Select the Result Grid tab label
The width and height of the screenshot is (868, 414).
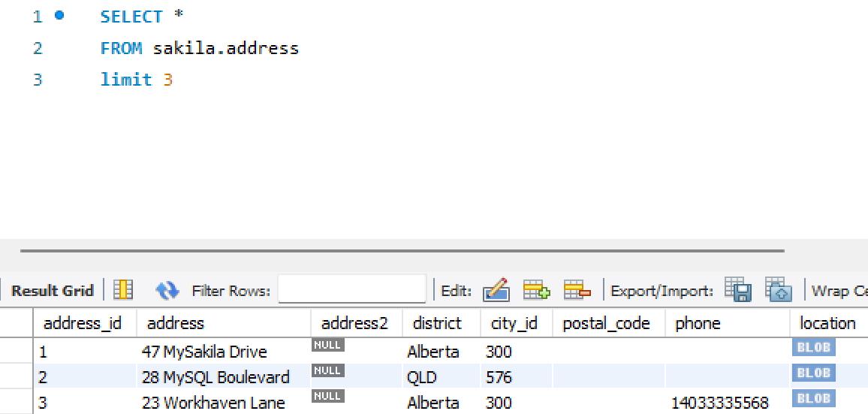coord(53,291)
